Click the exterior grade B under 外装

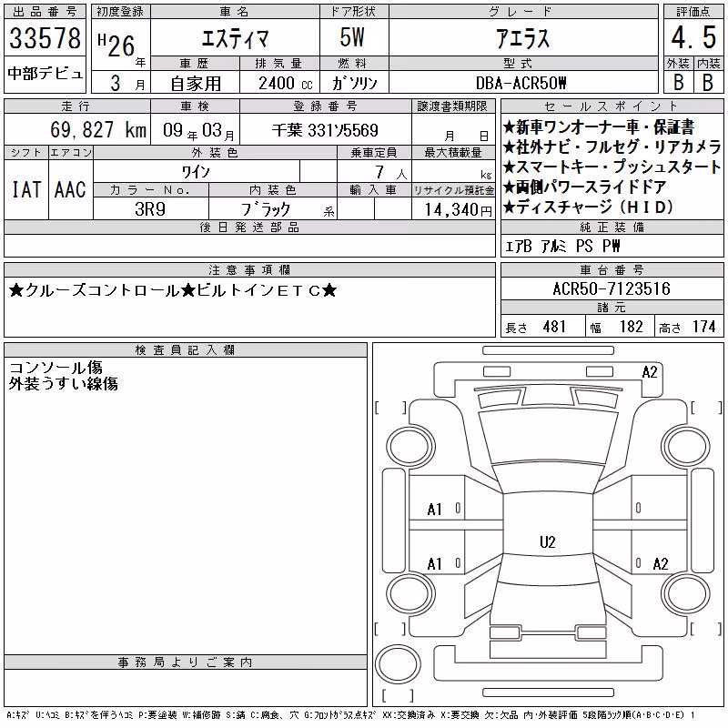[x=678, y=82]
